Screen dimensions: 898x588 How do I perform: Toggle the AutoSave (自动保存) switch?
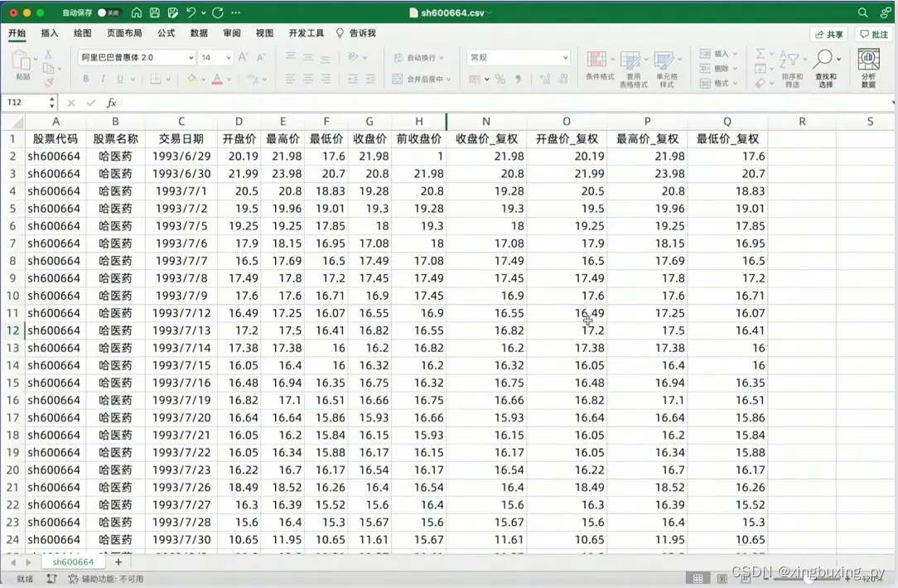pos(109,12)
